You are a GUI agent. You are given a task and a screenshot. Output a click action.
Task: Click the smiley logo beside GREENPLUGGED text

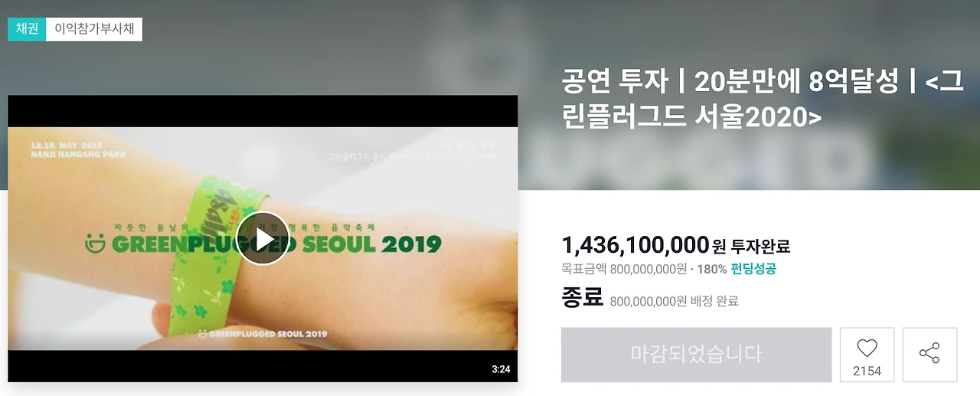[x=96, y=244]
